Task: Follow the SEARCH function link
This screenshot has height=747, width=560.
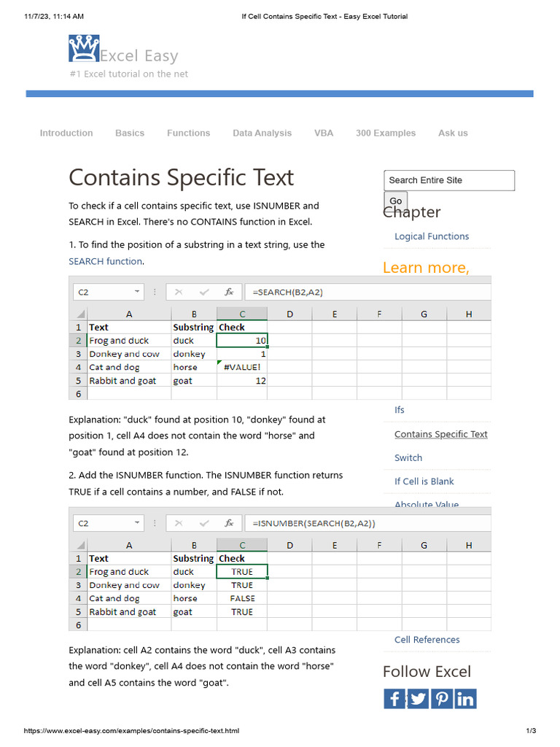Action: pyautogui.click(x=105, y=261)
